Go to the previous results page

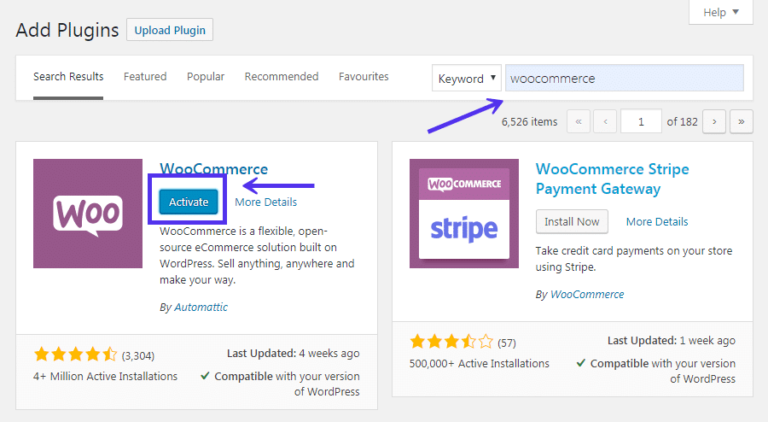coord(604,122)
